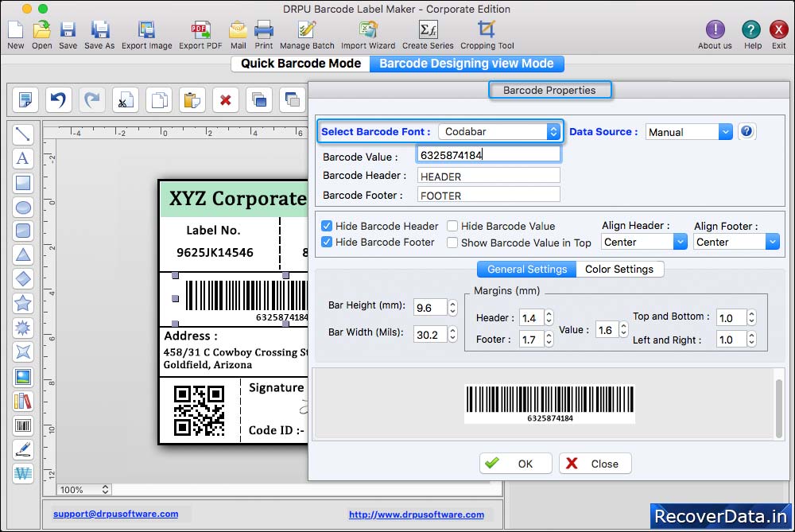Click the Undo arrow icon
Screen dimensions: 795x532
click(58, 99)
